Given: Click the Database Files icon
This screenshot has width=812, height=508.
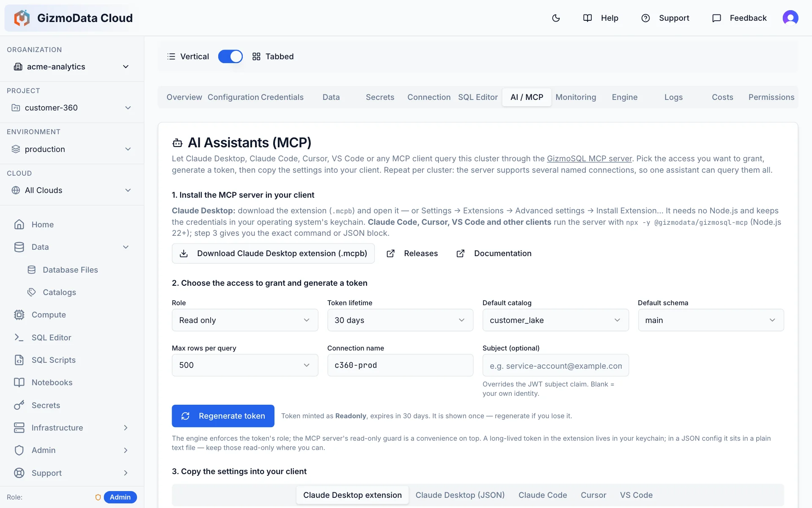Looking at the screenshot, I should [x=32, y=270].
